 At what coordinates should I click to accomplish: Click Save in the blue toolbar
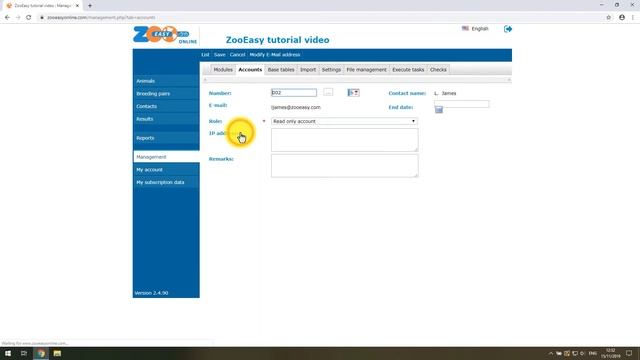click(x=220, y=55)
